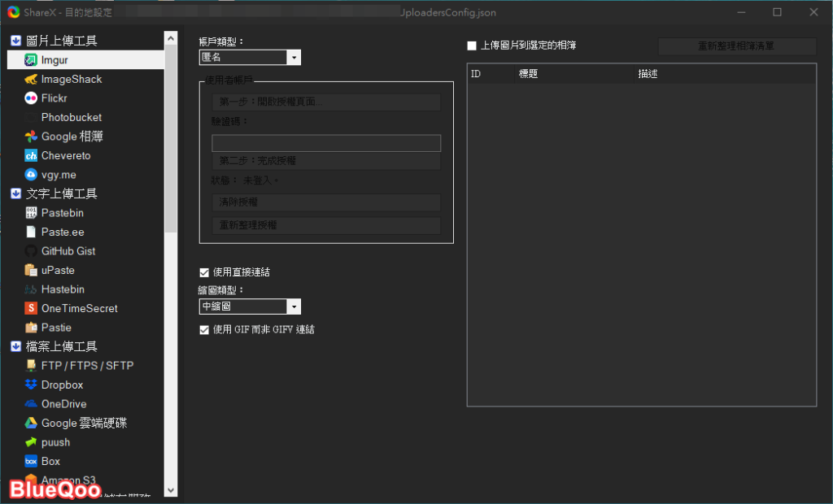Enable 上傳圖片到選定的相簿 checkbox

[472, 46]
